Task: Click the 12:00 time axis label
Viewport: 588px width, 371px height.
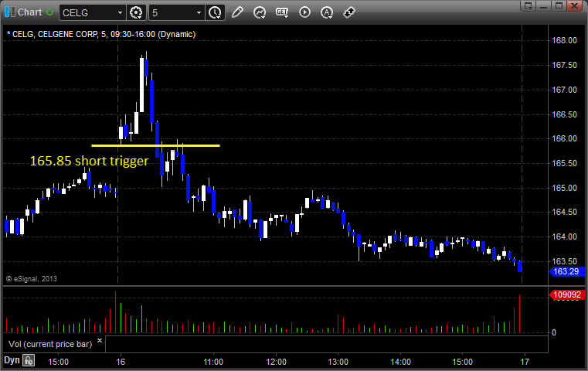Action: point(277,362)
